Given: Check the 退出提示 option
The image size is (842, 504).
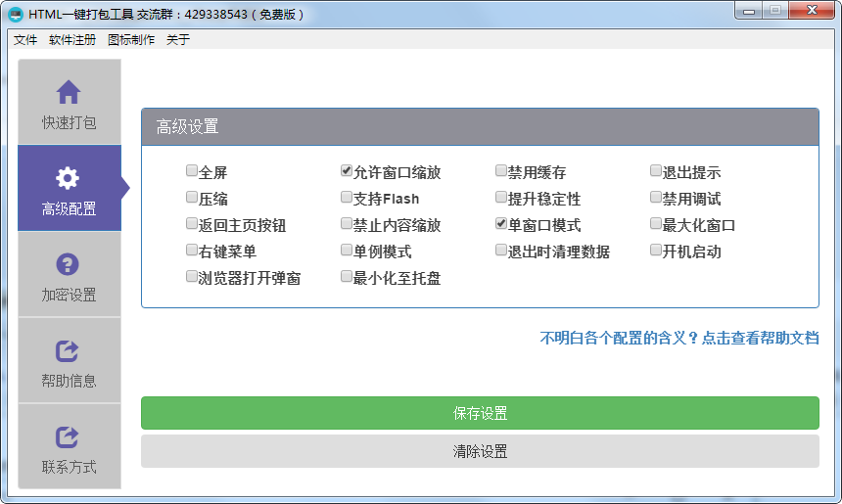Looking at the screenshot, I should click(656, 170).
